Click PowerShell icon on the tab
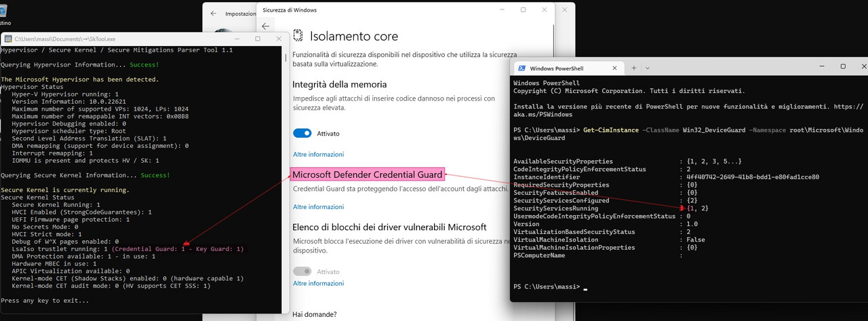Image resolution: width=868 pixels, height=321 pixels. [x=521, y=68]
